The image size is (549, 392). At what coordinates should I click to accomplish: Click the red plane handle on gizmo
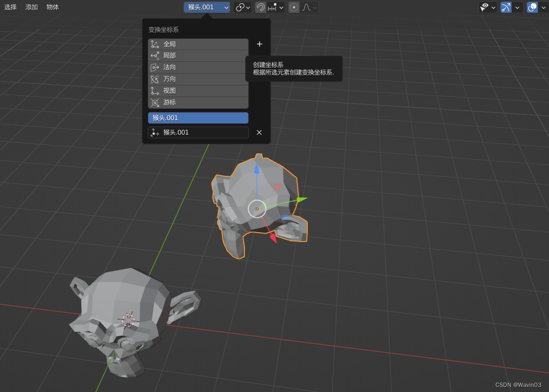(277, 187)
